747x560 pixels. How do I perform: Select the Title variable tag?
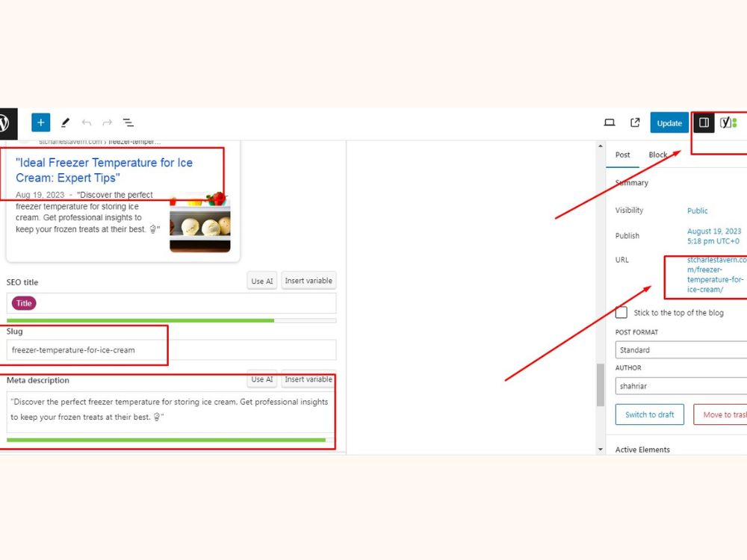(24, 303)
